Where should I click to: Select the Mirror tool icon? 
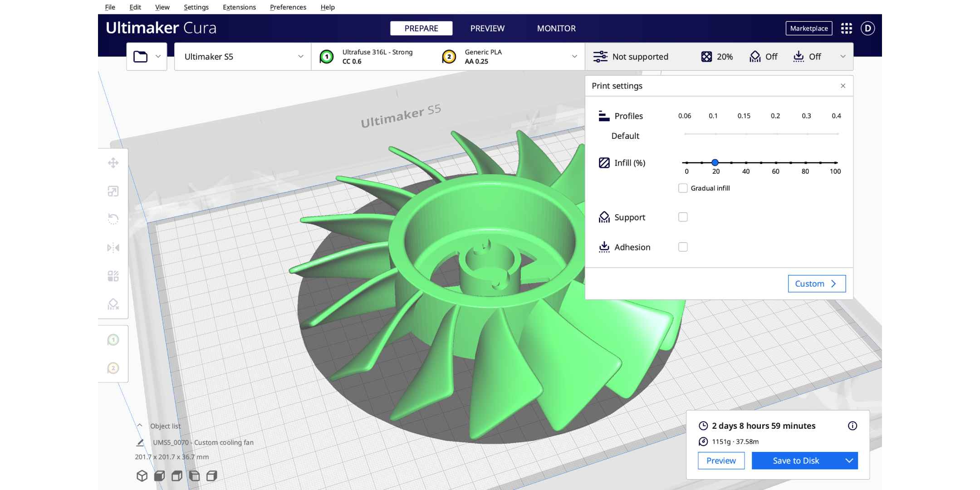(x=113, y=248)
